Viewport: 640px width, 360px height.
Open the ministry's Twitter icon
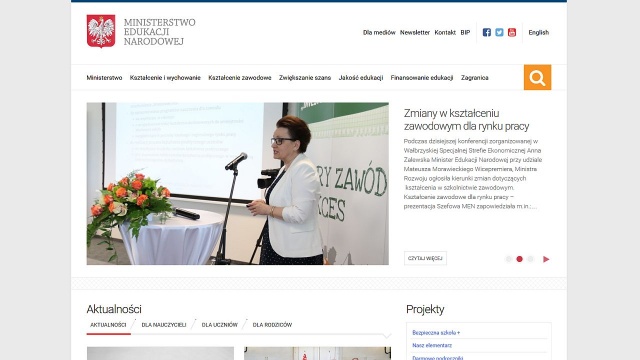pos(499,32)
